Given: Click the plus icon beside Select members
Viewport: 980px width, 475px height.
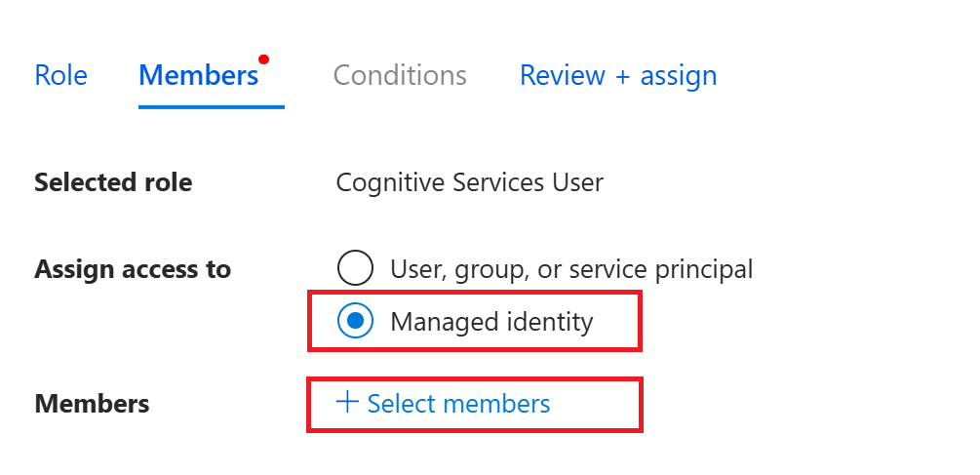Looking at the screenshot, I should (347, 403).
